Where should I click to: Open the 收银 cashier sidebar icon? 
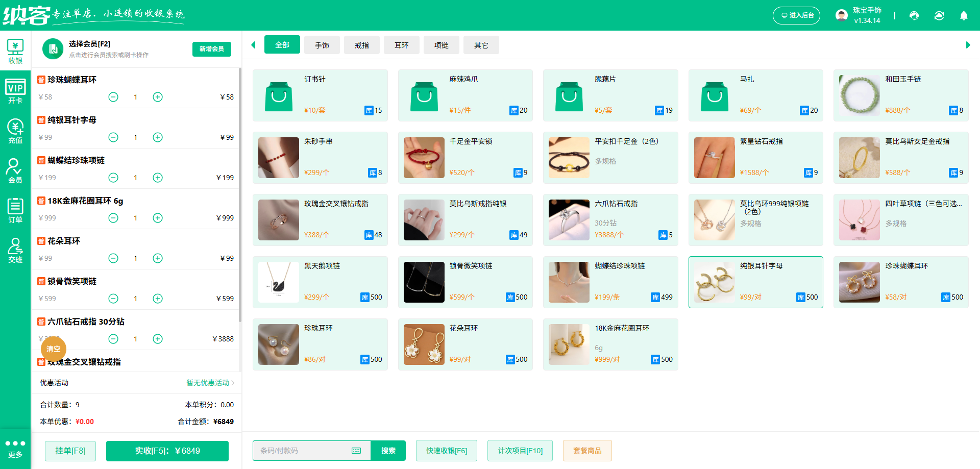coord(15,52)
